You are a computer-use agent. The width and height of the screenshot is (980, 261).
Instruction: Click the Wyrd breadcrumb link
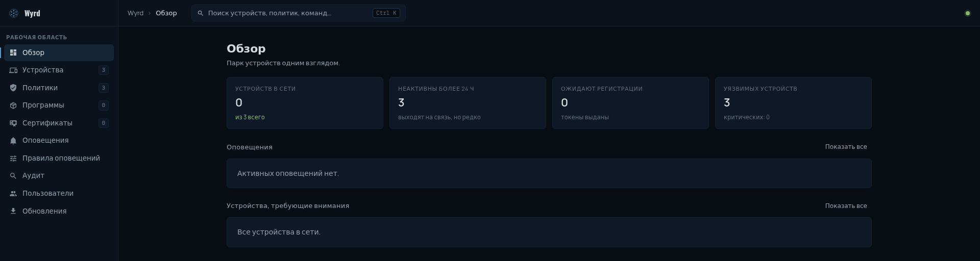tap(135, 13)
